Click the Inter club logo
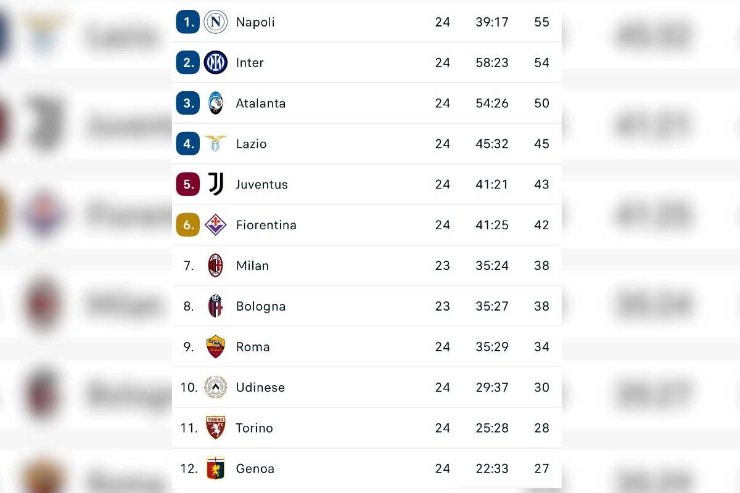This screenshot has width=740, height=493. point(216,62)
